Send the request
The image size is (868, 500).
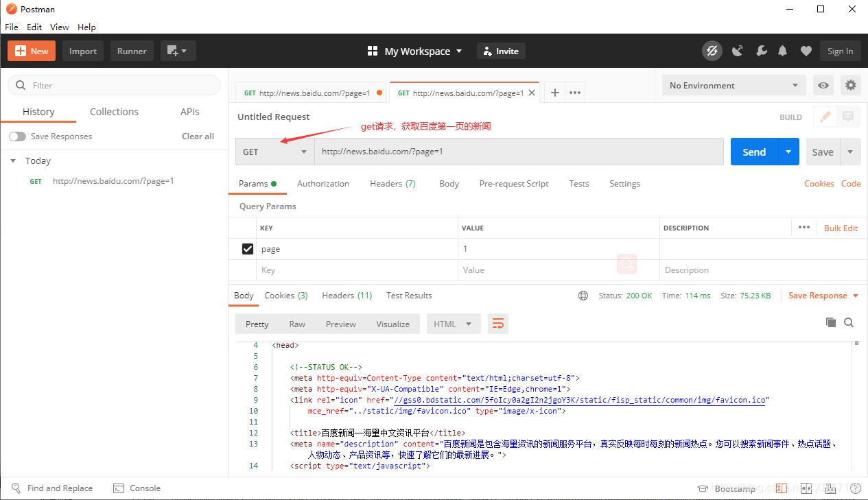tap(754, 152)
